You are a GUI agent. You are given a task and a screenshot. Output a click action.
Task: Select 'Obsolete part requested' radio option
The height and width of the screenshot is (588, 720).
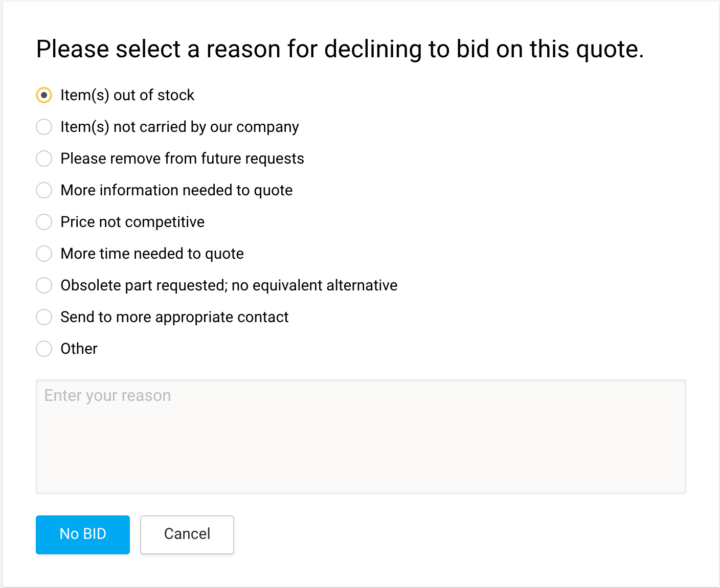click(x=44, y=285)
